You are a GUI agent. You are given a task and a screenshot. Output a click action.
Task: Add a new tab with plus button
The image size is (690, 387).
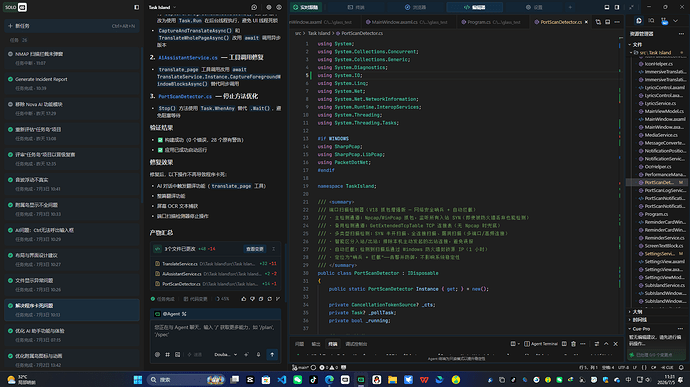click(x=570, y=7)
